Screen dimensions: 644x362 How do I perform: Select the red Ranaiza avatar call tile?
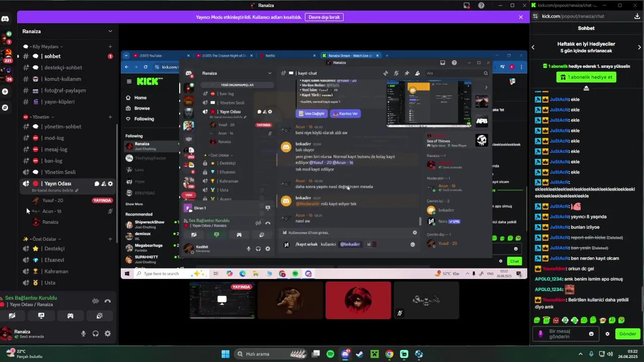tap(358, 300)
